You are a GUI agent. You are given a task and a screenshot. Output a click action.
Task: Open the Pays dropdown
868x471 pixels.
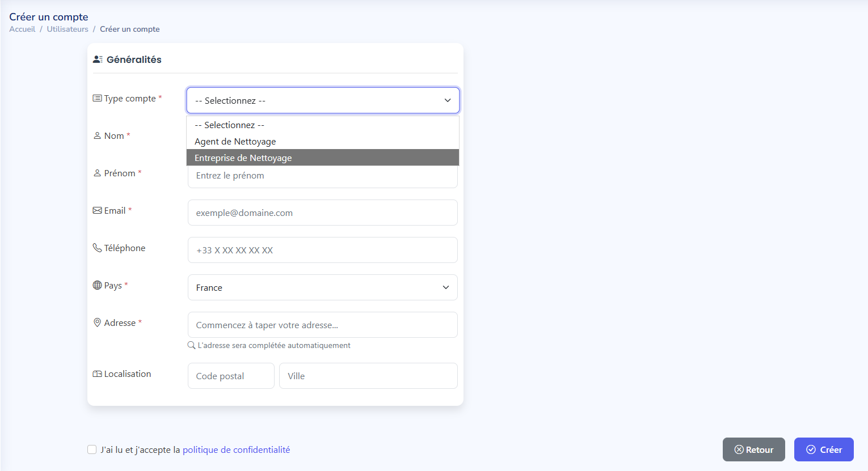[x=322, y=287]
